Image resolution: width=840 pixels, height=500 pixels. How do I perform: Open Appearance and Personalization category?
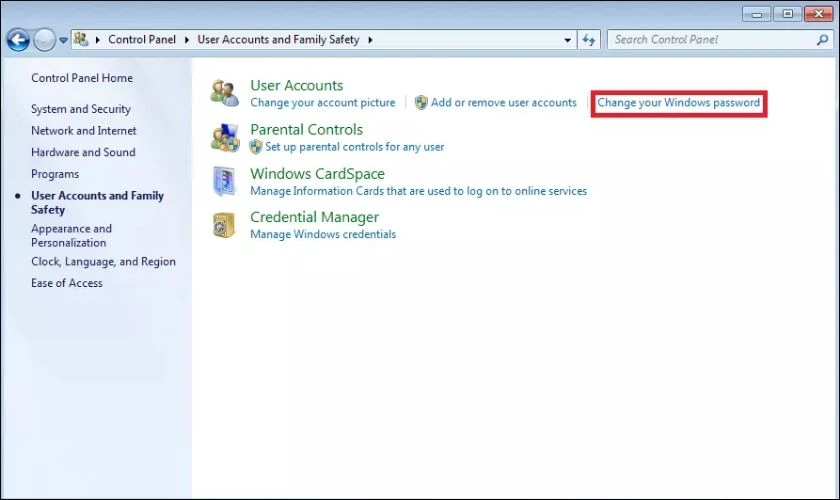click(x=71, y=236)
